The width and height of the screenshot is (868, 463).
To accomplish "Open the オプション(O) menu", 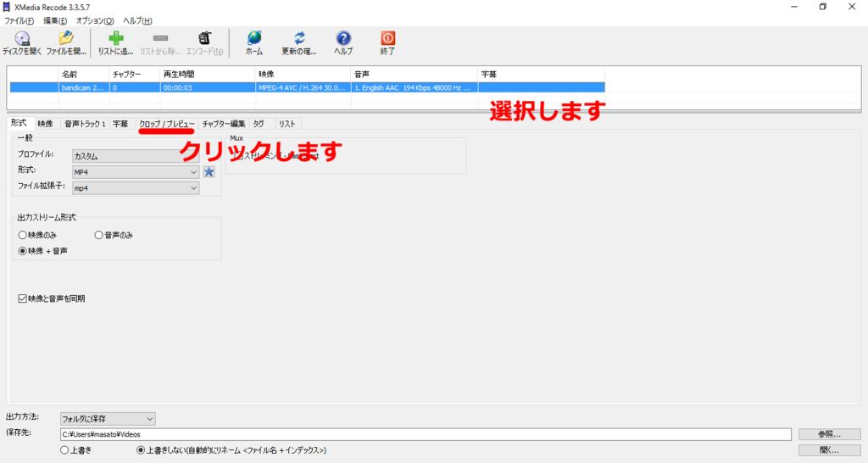I will point(95,21).
